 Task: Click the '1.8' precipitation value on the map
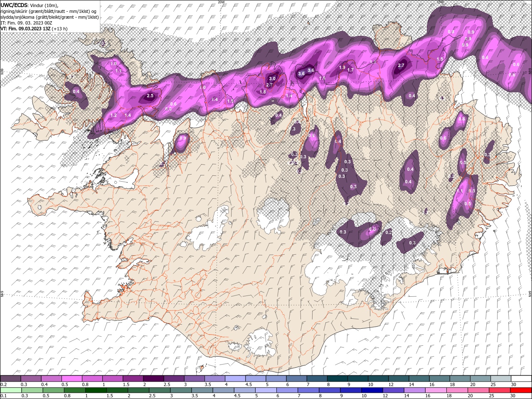coord(263,92)
